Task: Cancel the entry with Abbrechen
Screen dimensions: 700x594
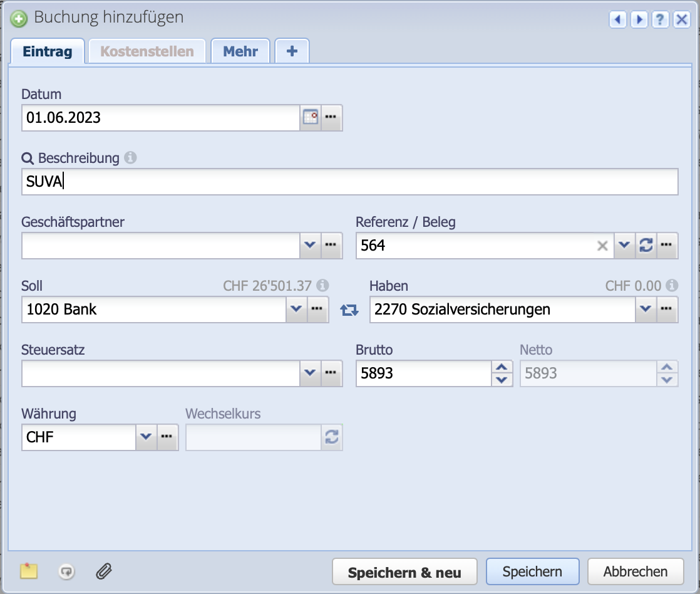Action: point(636,571)
